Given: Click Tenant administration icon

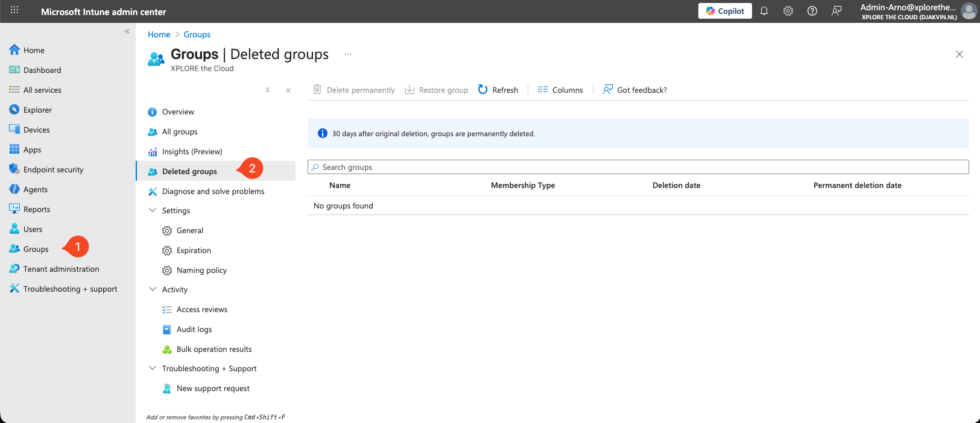Looking at the screenshot, I should click(x=14, y=269).
